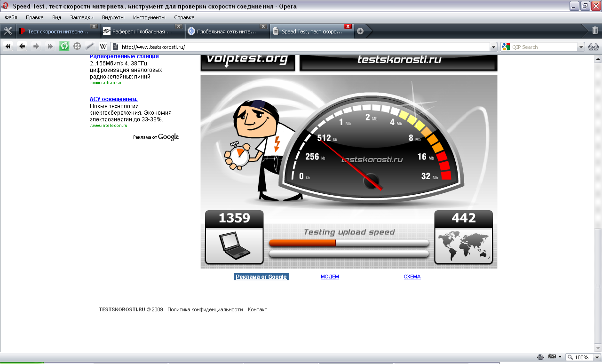Open the МОДЕМ link
The height and width of the screenshot is (364, 602).
[x=330, y=277]
